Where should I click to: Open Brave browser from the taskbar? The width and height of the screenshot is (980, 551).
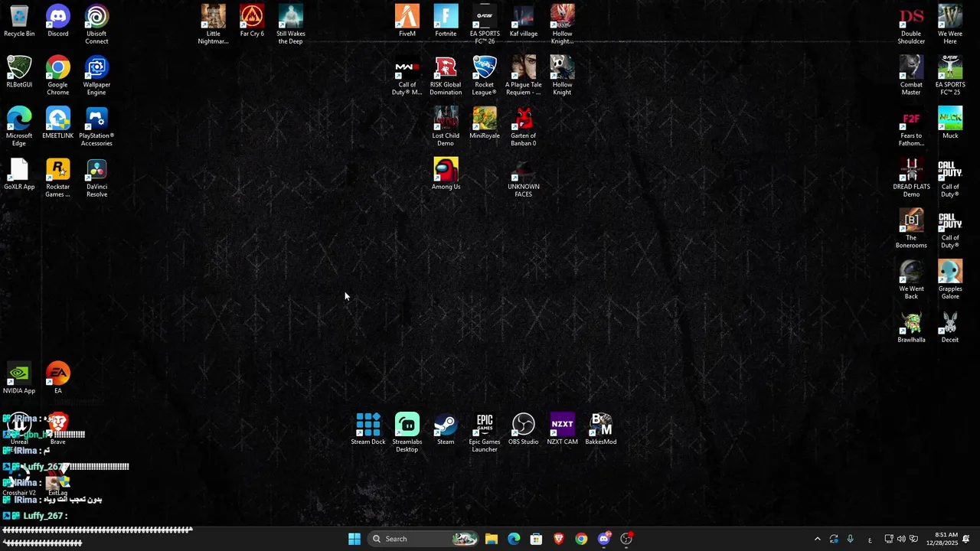[559, 539]
